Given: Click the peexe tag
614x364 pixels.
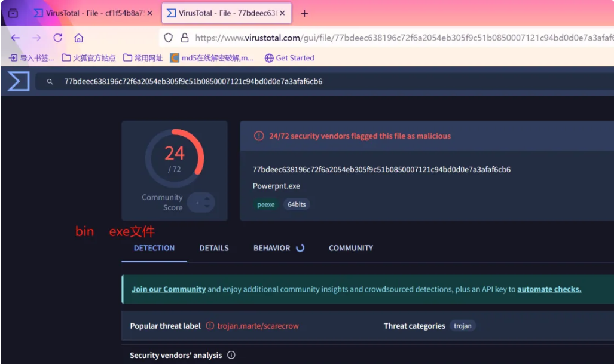Looking at the screenshot, I should [x=266, y=204].
